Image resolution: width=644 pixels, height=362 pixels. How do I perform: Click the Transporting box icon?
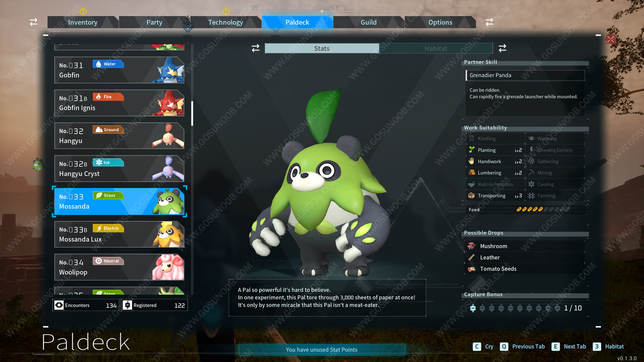pyautogui.click(x=472, y=195)
